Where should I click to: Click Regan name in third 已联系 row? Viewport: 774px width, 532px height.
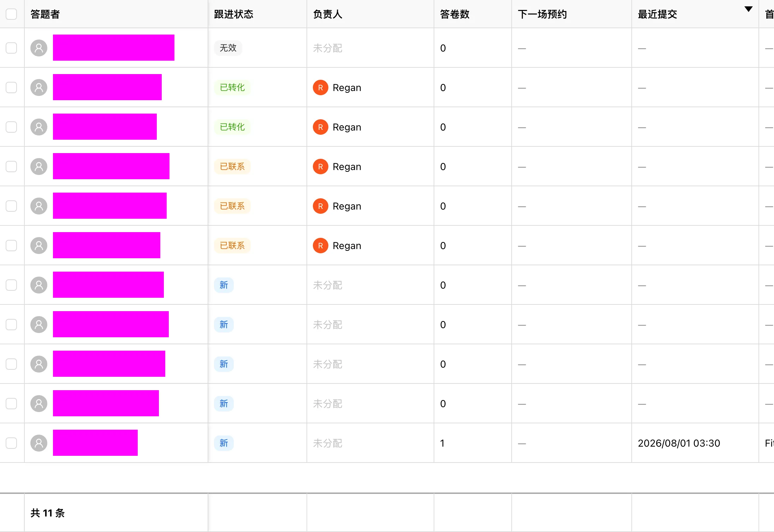pos(347,246)
